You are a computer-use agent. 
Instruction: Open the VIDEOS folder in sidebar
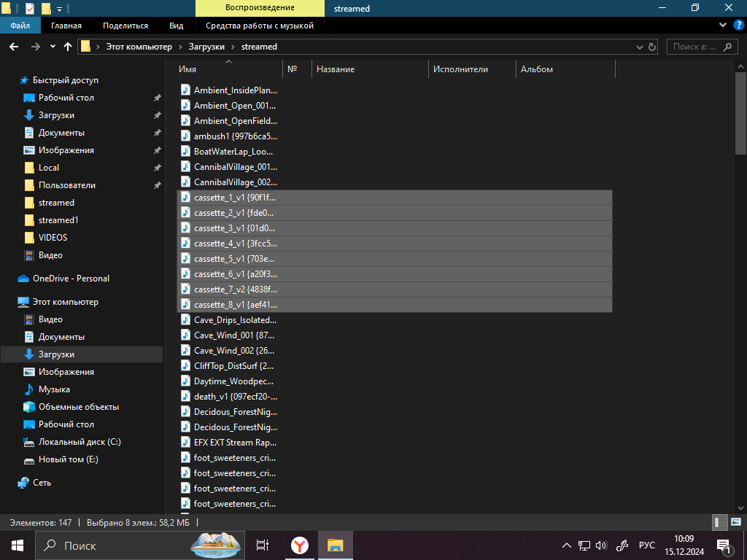point(53,238)
